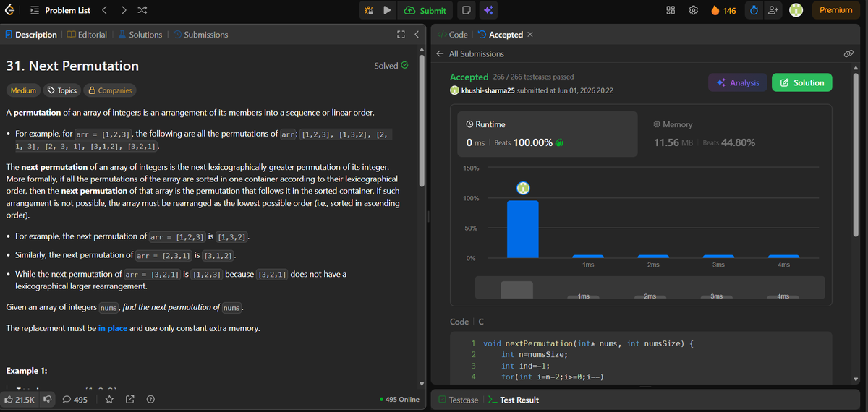This screenshot has width=868, height=412.
Task: Click the 495 Online indicator
Action: [399, 400]
